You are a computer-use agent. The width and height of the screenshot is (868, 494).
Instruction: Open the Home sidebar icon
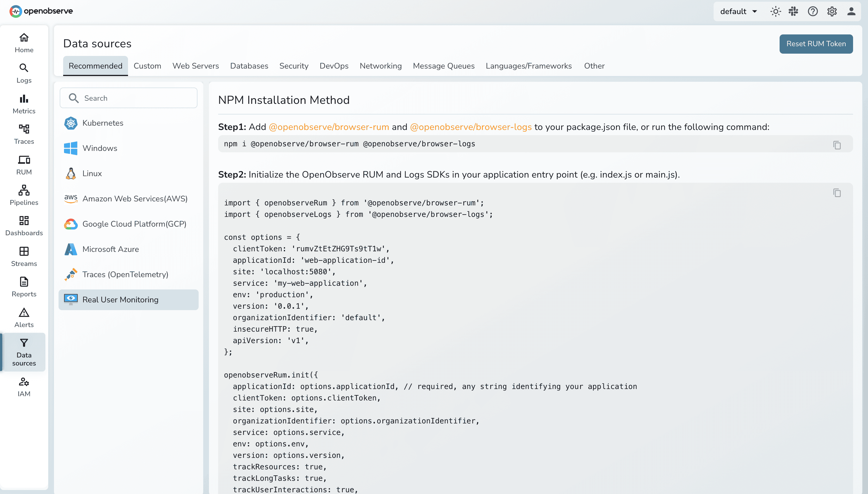(x=24, y=38)
